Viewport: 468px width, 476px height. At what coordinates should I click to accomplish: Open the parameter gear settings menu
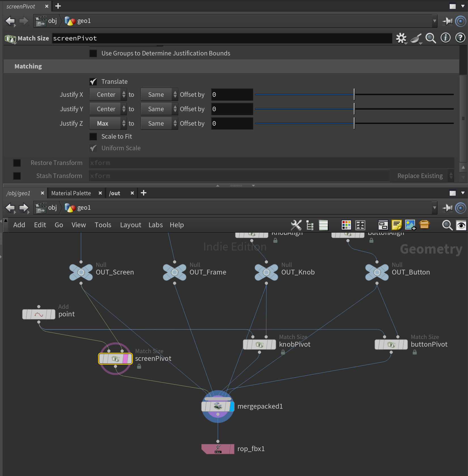(x=401, y=38)
